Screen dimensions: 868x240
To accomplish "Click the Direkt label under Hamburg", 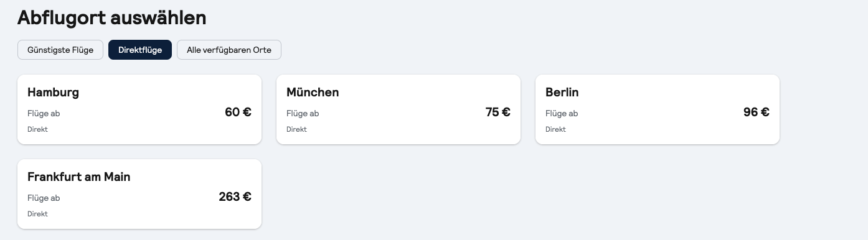I will (x=37, y=129).
